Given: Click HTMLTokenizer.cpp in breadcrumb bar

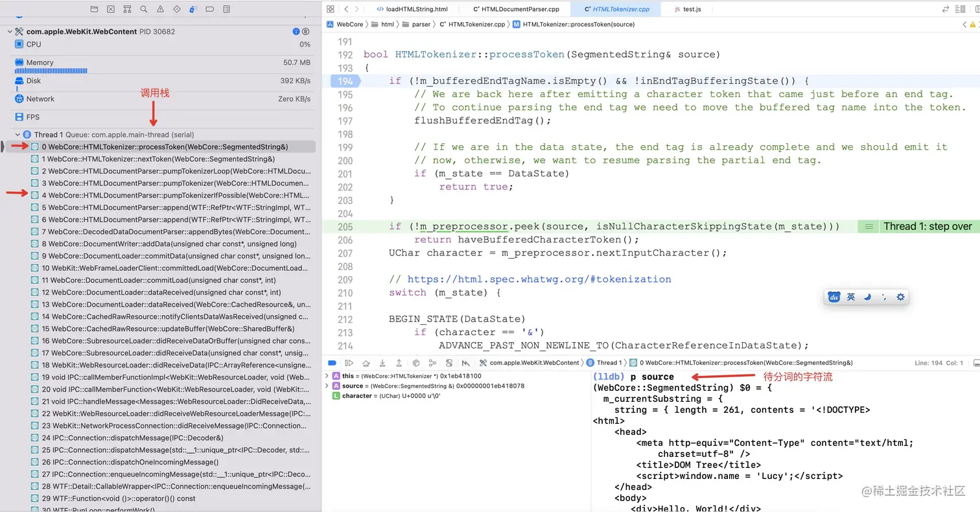Looking at the screenshot, I should [472, 25].
